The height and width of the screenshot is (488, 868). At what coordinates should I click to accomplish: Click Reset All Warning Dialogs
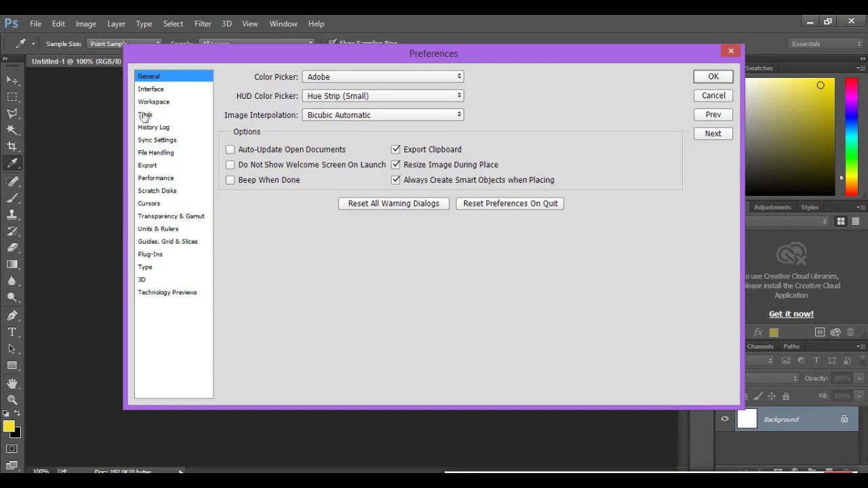point(394,203)
